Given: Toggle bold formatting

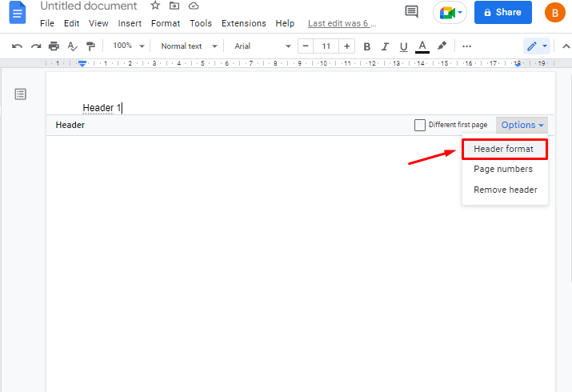Looking at the screenshot, I should coord(367,46).
